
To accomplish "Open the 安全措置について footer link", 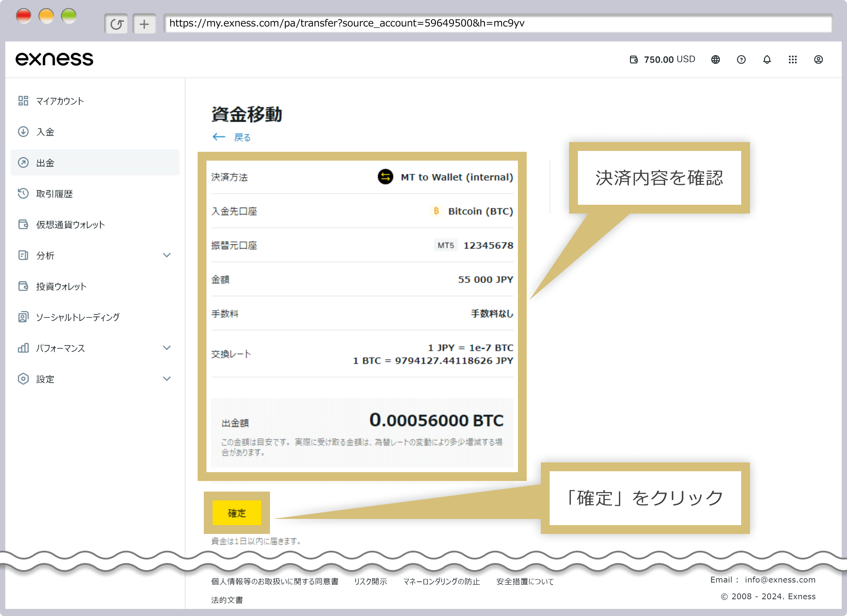I will pyautogui.click(x=525, y=582).
